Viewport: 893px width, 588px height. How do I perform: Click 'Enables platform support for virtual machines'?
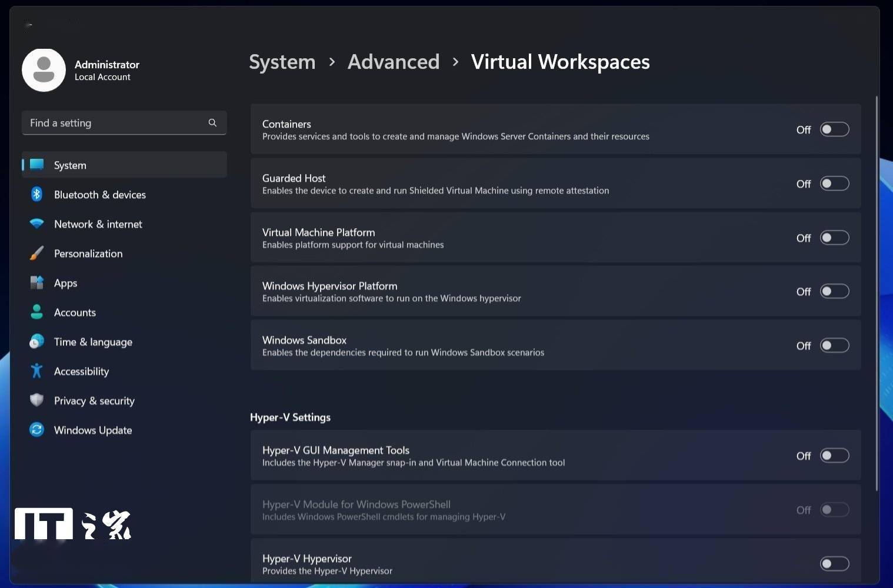coord(353,245)
